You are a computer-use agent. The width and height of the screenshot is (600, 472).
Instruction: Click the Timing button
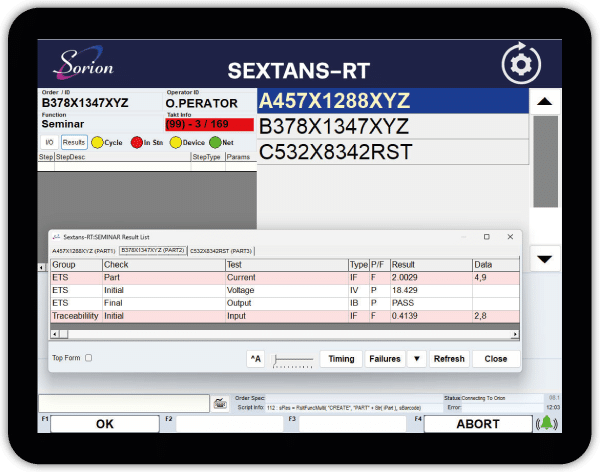[341, 359]
